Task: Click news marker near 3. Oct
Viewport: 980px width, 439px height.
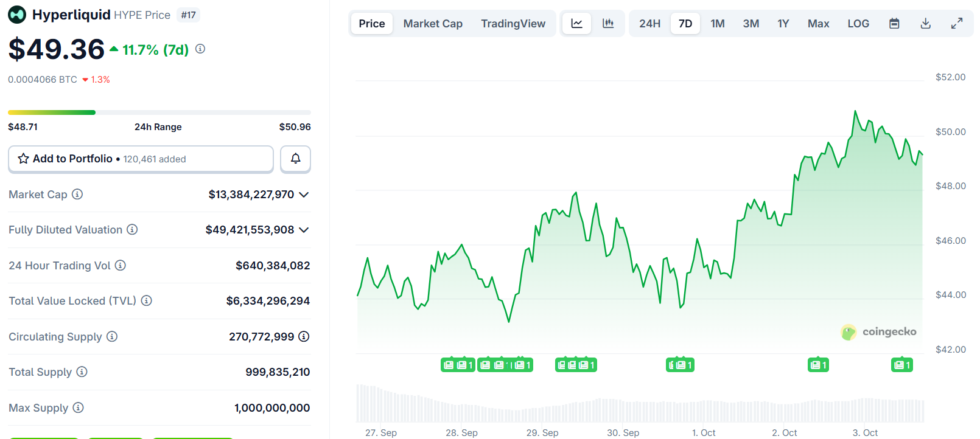Action: tap(901, 365)
